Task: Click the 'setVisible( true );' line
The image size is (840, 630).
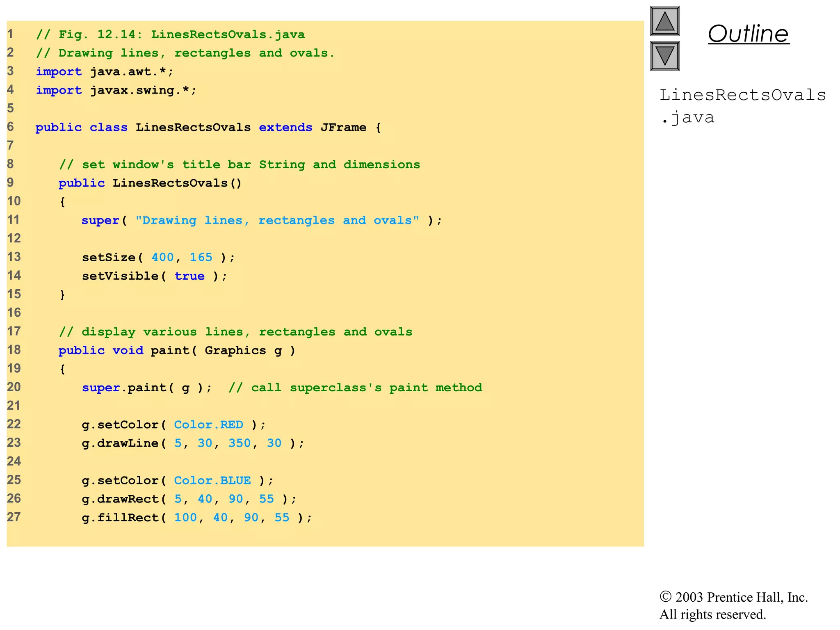Action: tap(155, 276)
